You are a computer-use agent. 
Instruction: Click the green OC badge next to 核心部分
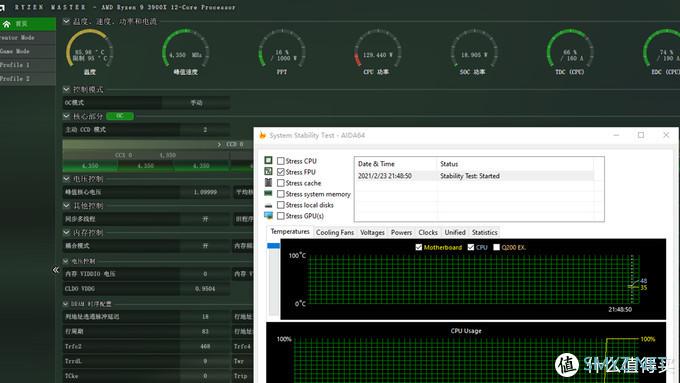120,116
